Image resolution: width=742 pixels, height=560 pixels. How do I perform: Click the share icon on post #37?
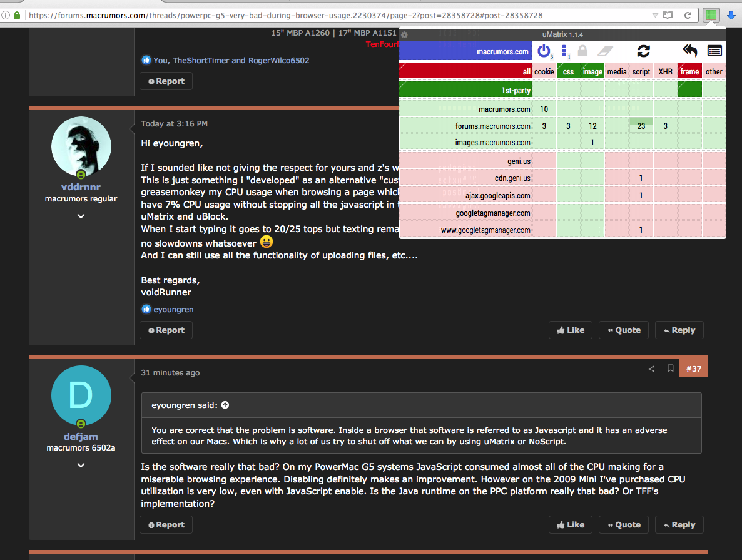click(651, 369)
